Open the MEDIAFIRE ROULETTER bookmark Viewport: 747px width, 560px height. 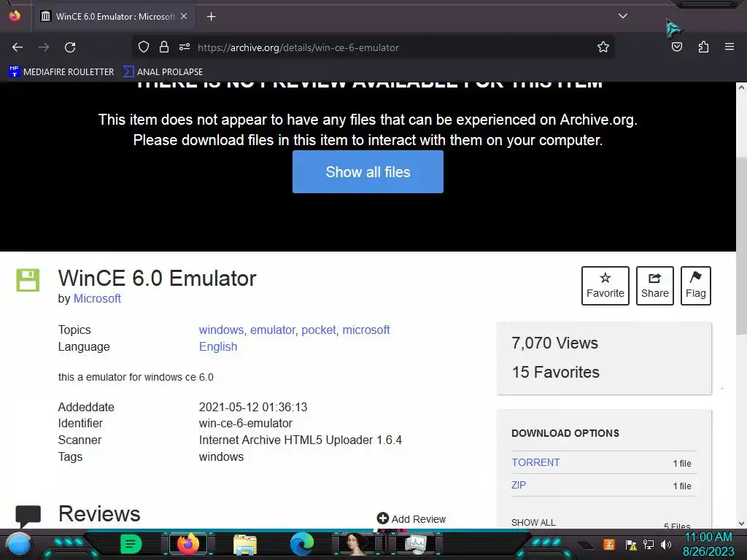tap(61, 72)
